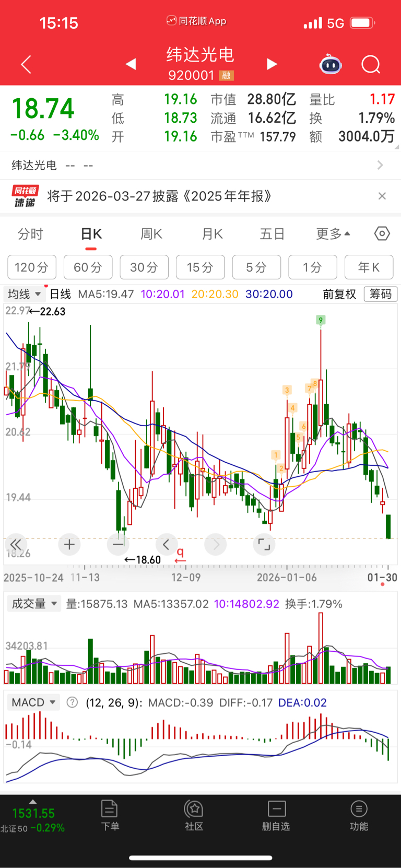Expand the 纬达光电 info row chevron
Viewport: 401px width, 868px height.
[380, 165]
